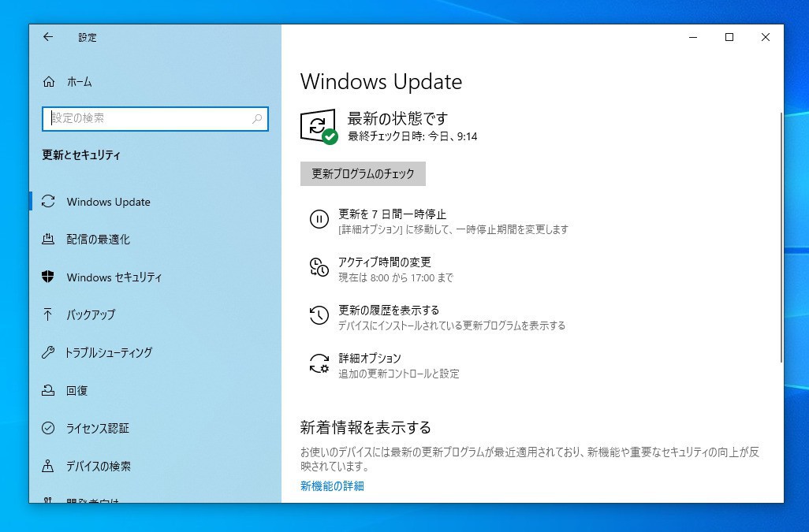Minimize the 設定 window
This screenshot has width=809, height=532.
pyautogui.click(x=693, y=37)
